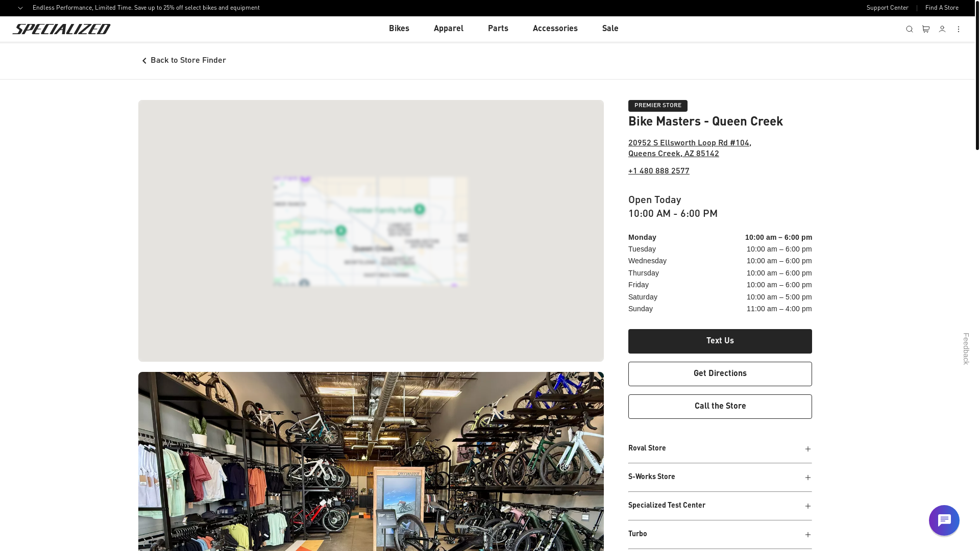The width and height of the screenshot is (980, 551).
Task: Open the Accessories menu
Action: [x=555, y=29]
